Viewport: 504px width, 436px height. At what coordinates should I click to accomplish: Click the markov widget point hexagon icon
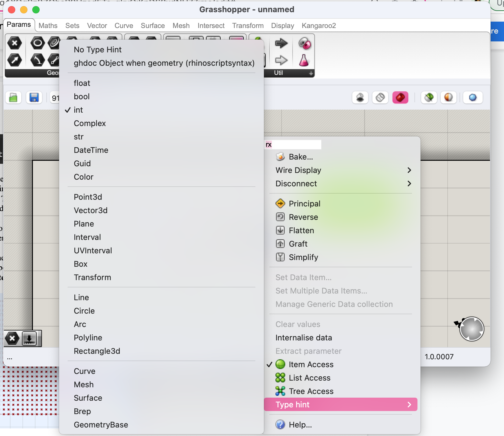[x=12, y=339]
